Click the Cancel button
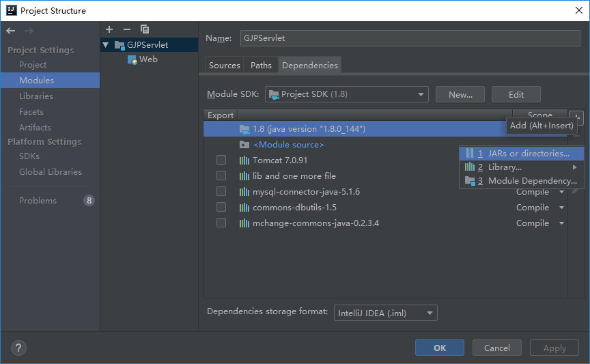This screenshot has height=364, width=590. (x=496, y=348)
